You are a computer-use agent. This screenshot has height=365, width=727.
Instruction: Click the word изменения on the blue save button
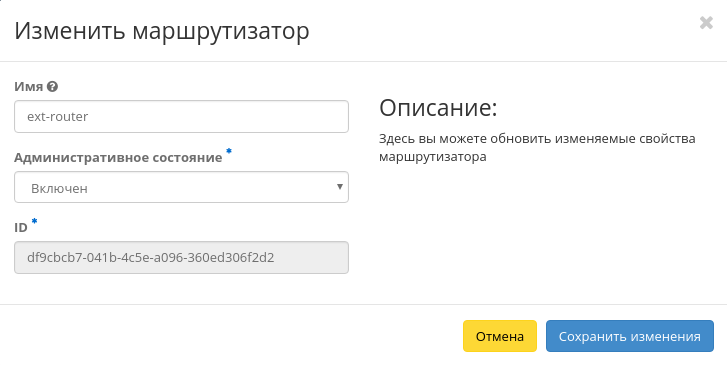coord(670,336)
